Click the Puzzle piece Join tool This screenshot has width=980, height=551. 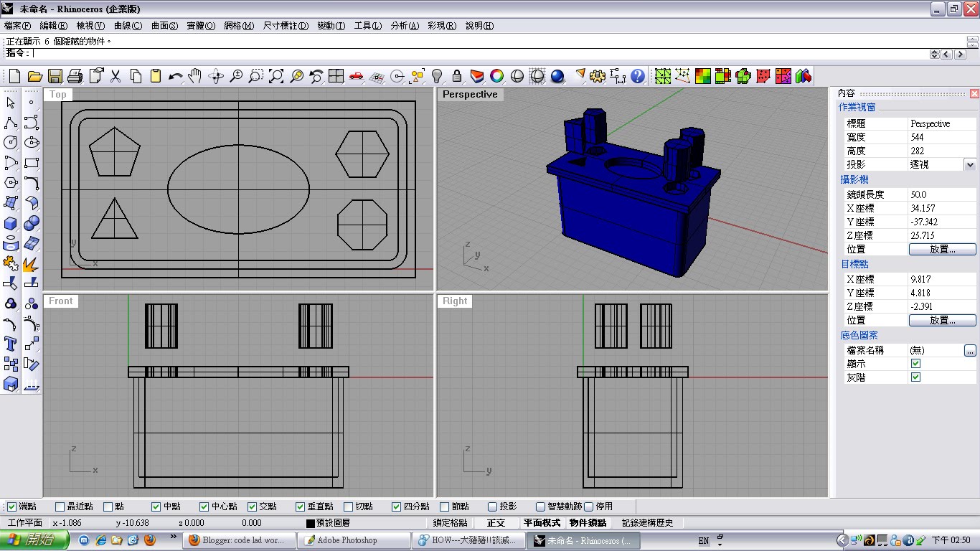pyautogui.click(x=11, y=263)
